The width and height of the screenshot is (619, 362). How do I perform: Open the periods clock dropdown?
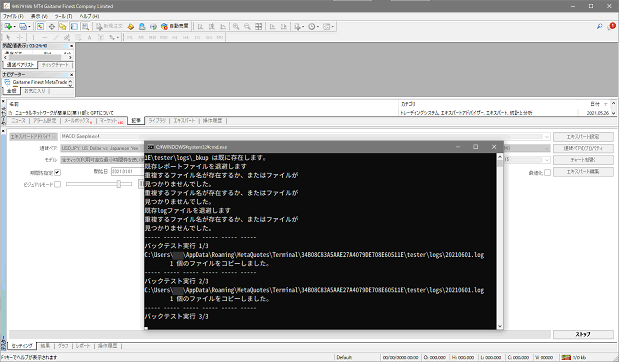pyautogui.click(x=314, y=26)
